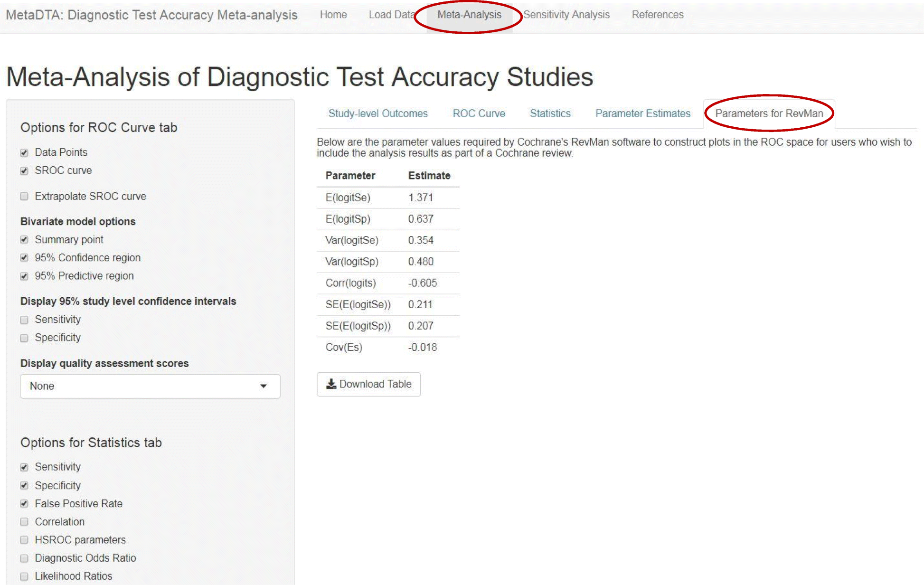
Task: Click the estimate value 0.211
Action: coord(420,304)
